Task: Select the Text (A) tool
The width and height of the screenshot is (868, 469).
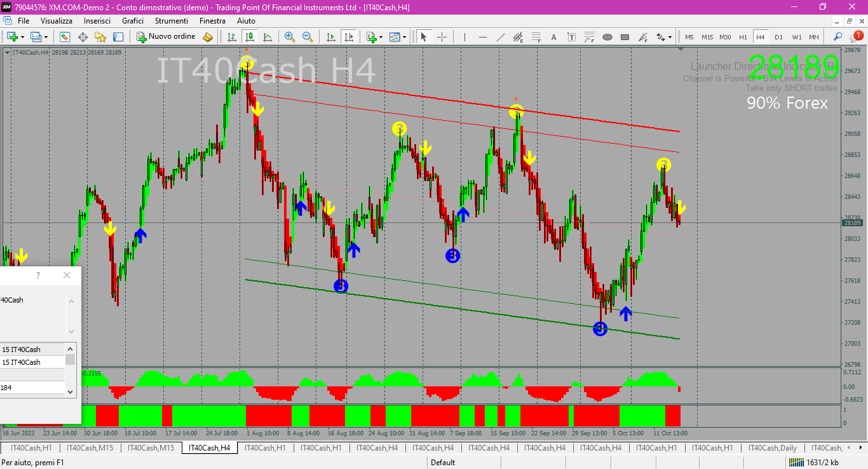Action: pyautogui.click(x=553, y=37)
